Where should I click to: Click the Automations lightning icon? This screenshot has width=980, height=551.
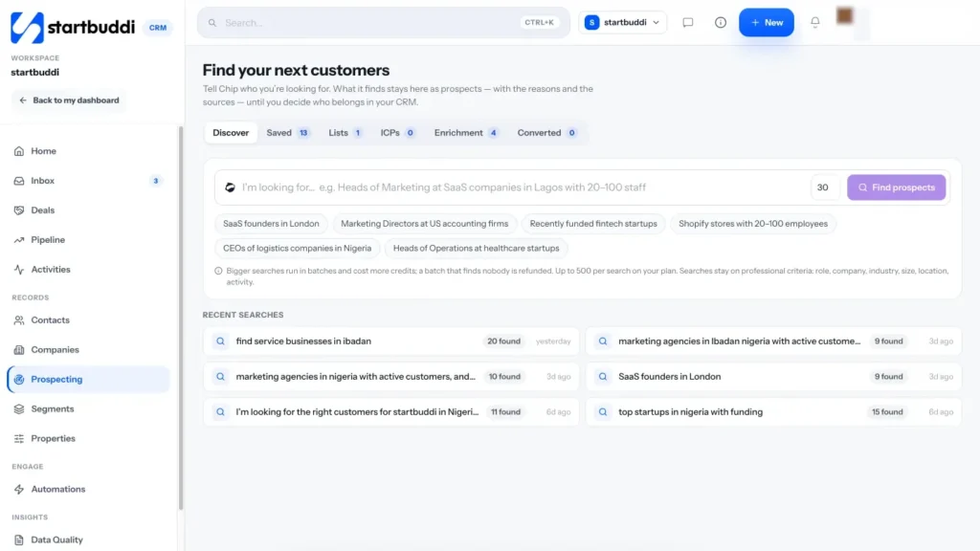(19, 489)
